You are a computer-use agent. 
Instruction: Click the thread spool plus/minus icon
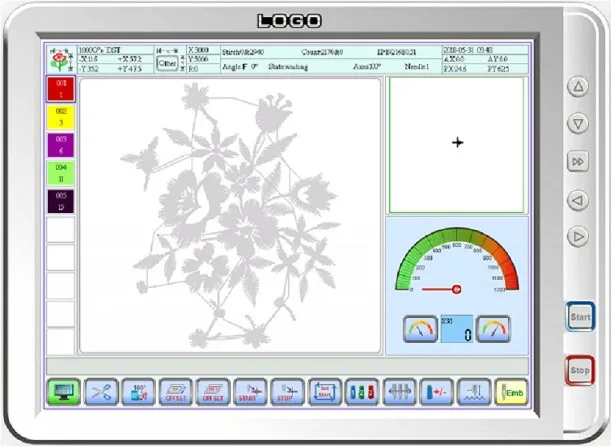point(437,392)
